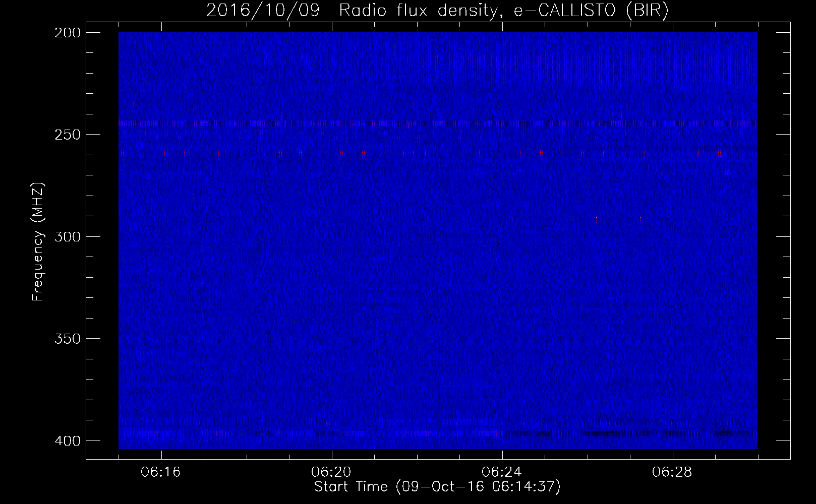Click the 06:24 time tick label
This screenshot has height=504, width=816.
click(x=502, y=472)
